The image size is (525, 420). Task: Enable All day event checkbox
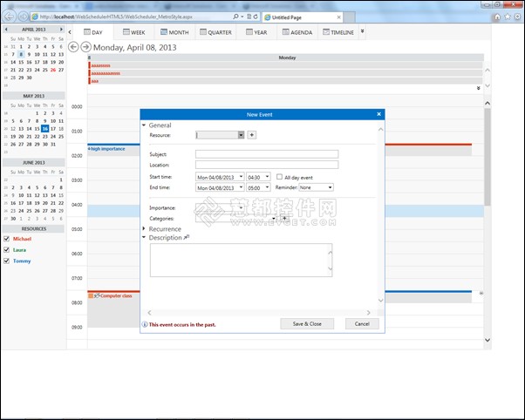[279, 176]
